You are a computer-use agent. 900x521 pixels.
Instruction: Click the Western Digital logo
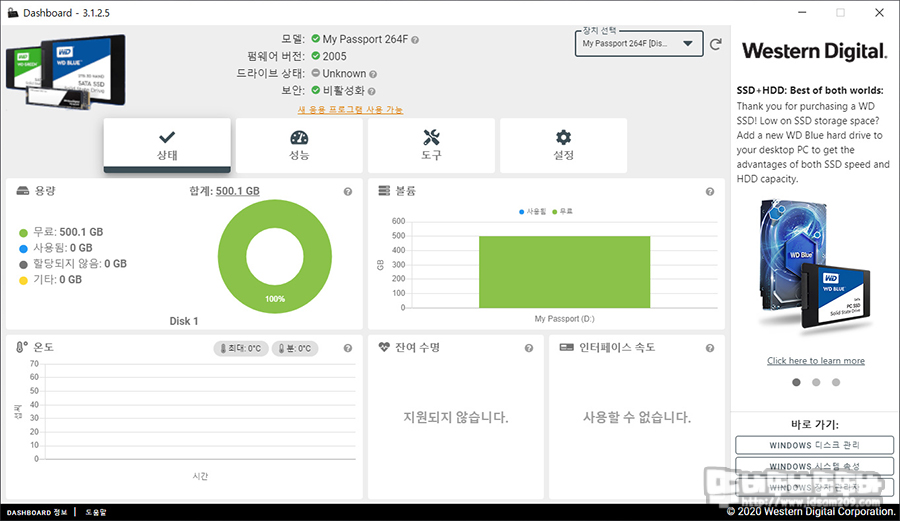pyautogui.click(x=814, y=52)
